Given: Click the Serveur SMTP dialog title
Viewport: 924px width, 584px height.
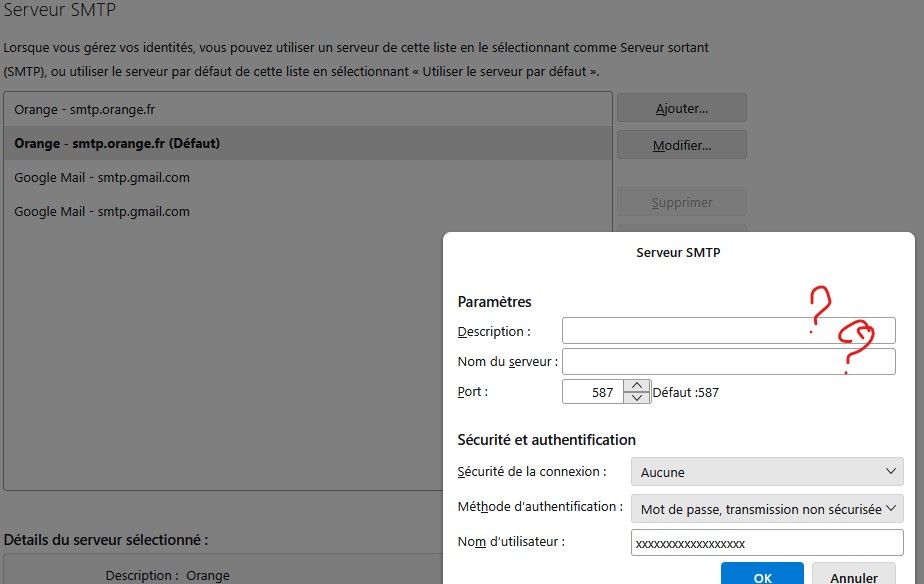Looking at the screenshot, I should [x=679, y=252].
